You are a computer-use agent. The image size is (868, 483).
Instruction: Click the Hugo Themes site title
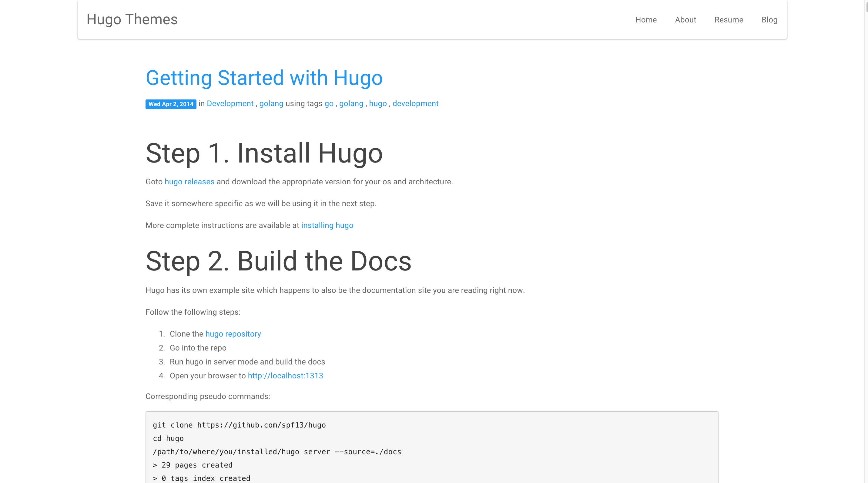(132, 19)
